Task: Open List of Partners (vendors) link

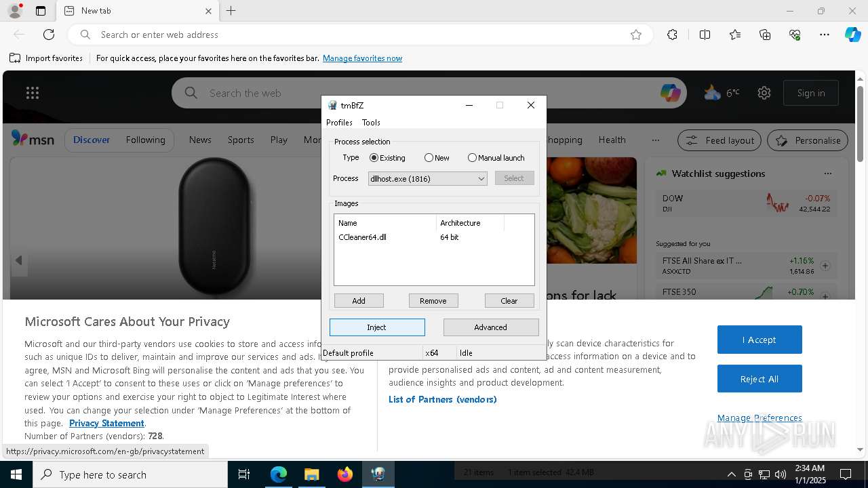Action: click(443, 399)
